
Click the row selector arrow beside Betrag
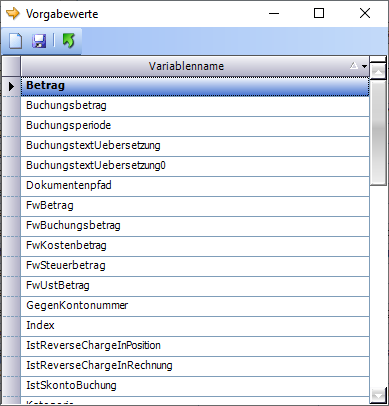click(x=11, y=86)
